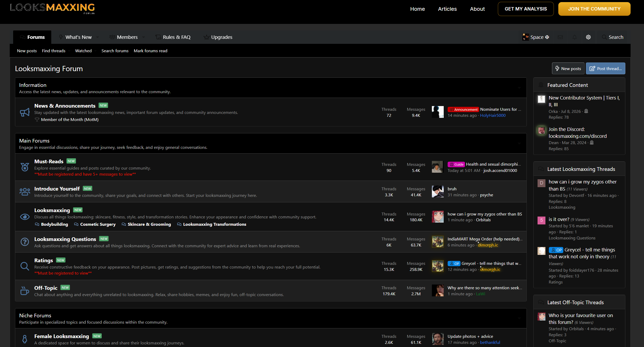The width and height of the screenshot is (644, 347).
Task: Expand the Members dropdown arrow
Action: pos(143,37)
